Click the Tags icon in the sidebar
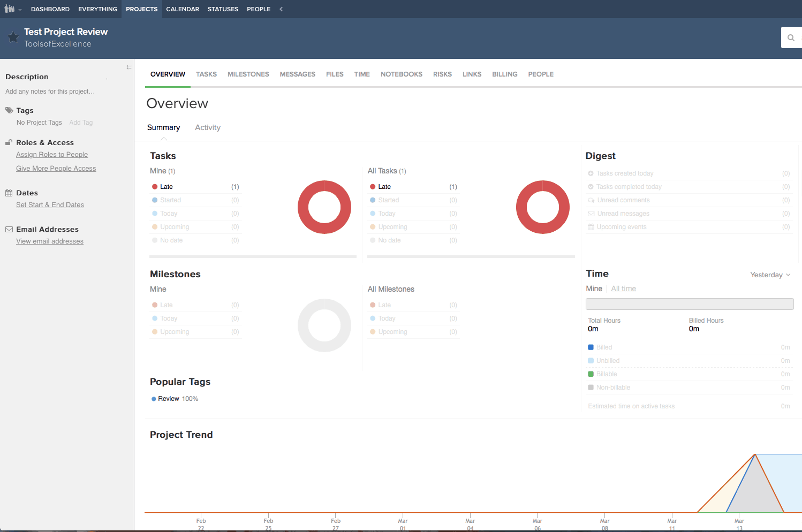Viewport: 802px width, 532px height. (x=10, y=110)
